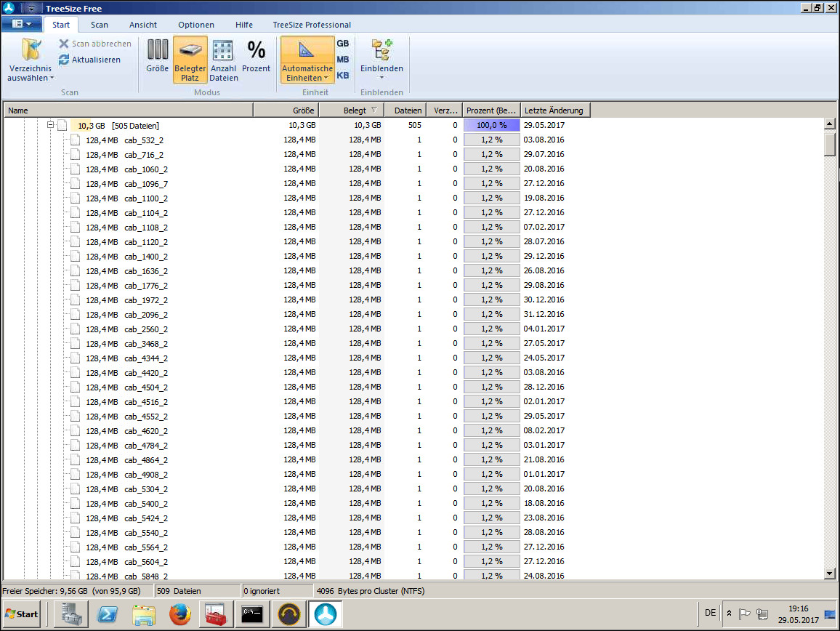The image size is (840, 631).
Task: Click Scan abbrechen button
Action: click(x=94, y=44)
